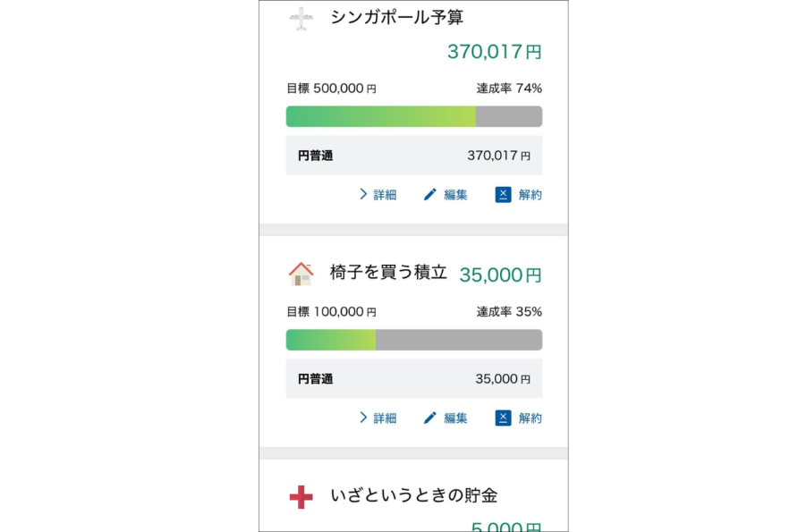The width and height of the screenshot is (798, 532).
Task: Expand 詳細 chevron for 椅子を買う積立
Action: (363, 418)
